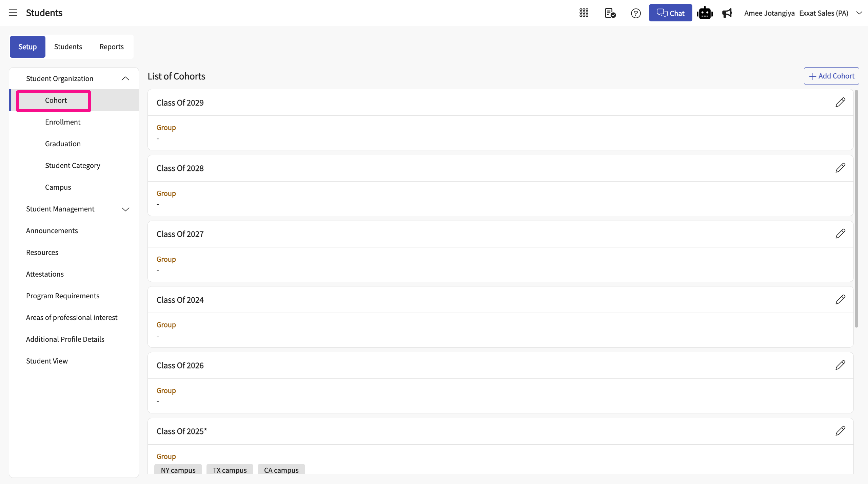The height and width of the screenshot is (484, 868).
Task: Edit the Class Of 2027 cohort
Action: [x=840, y=234]
